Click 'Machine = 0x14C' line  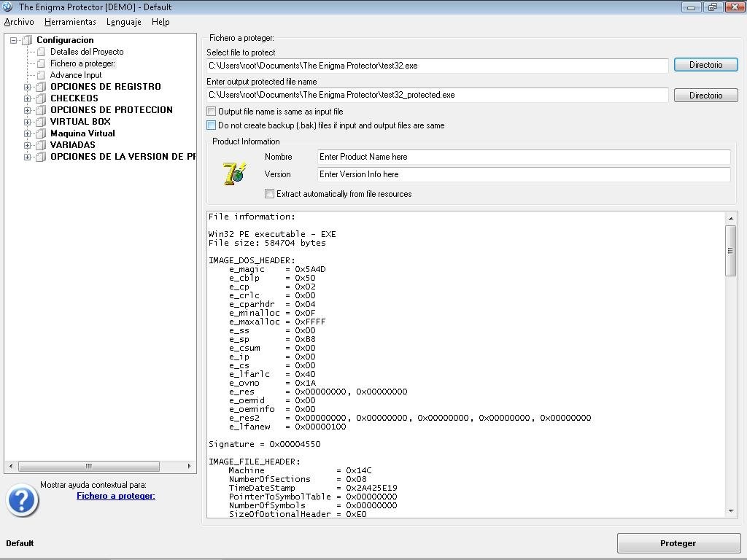[300, 470]
